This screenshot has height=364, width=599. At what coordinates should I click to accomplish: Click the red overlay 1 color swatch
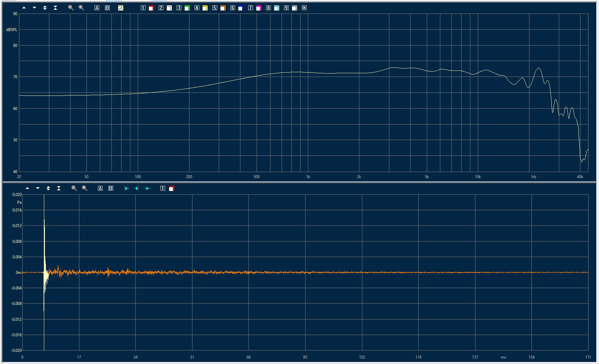[151, 8]
